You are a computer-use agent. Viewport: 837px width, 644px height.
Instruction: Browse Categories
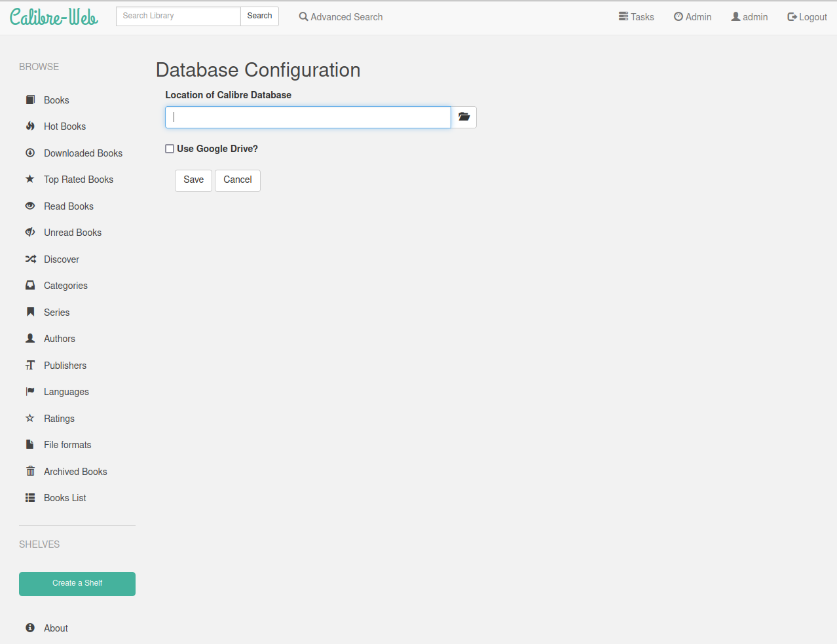(x=65, y=286)
